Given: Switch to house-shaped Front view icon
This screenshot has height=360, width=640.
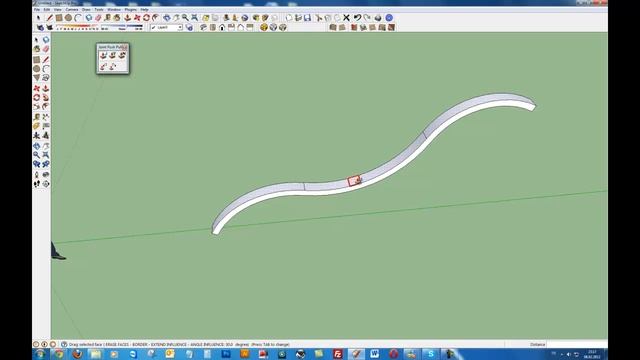Looking at the screenshot, I should coord(222,27).
